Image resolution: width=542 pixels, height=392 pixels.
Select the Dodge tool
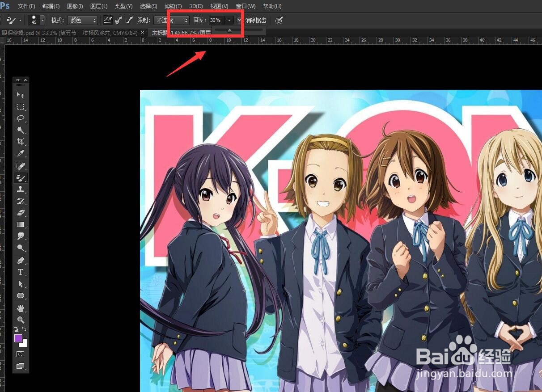[21, 248]
